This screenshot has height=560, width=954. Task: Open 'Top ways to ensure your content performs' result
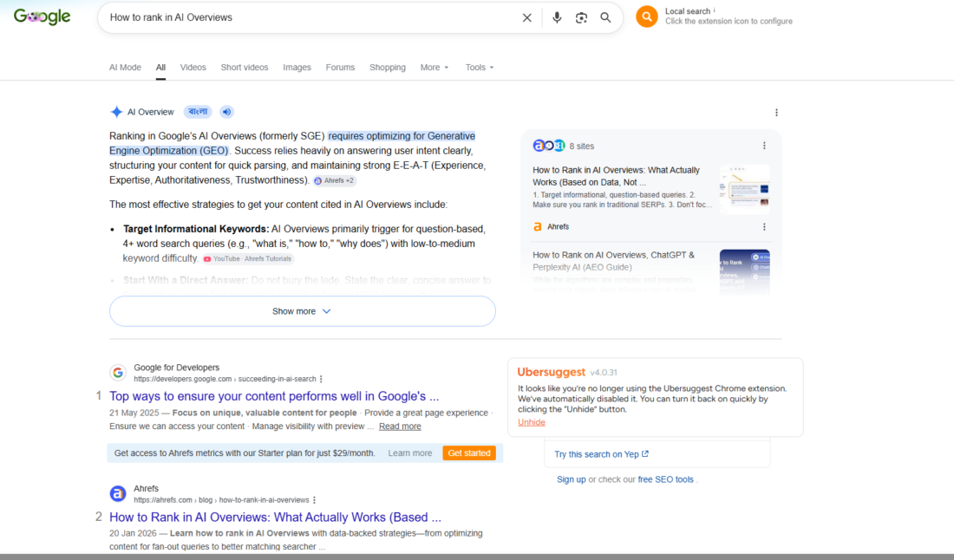click(x=274, y=396)
